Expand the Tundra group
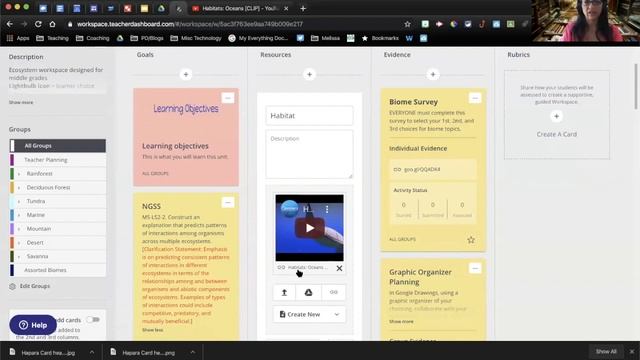The width and height of the screenshot is (640, 360). 18,201
